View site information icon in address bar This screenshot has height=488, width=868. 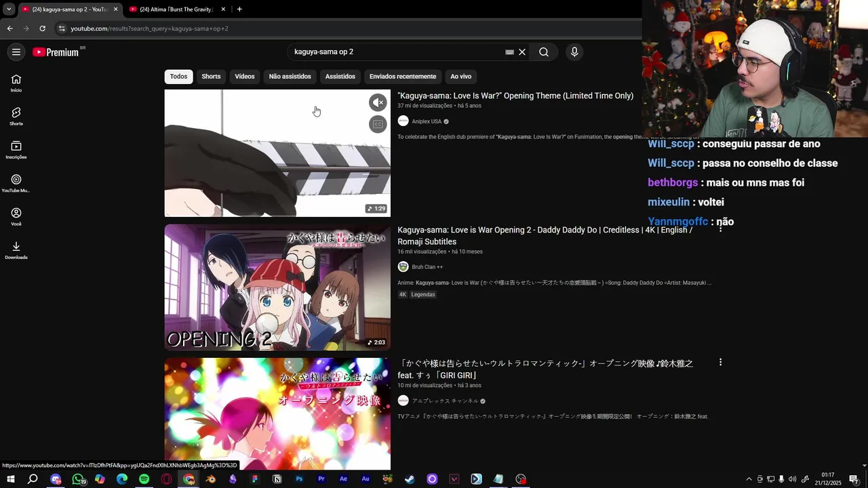61,28
